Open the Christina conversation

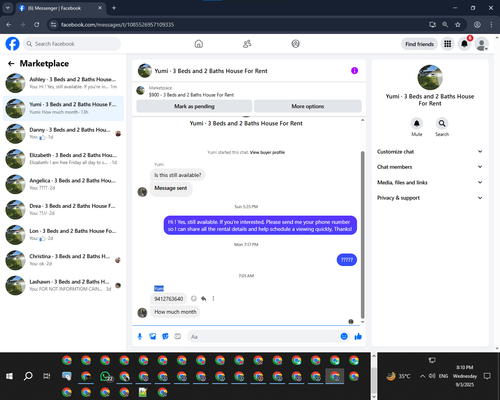pos(63,260)
